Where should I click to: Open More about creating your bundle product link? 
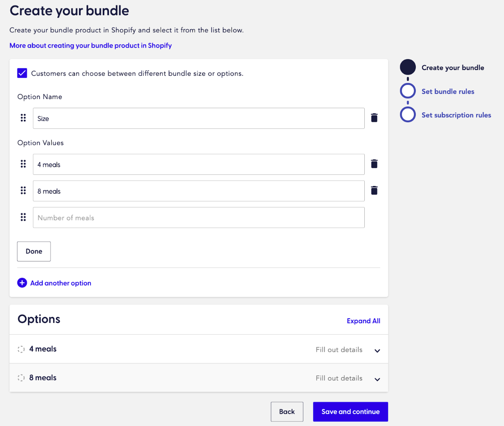pos(90,46)
